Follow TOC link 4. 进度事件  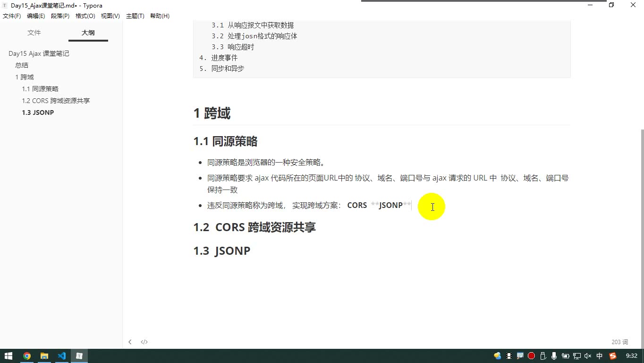(x=218, y=58)
